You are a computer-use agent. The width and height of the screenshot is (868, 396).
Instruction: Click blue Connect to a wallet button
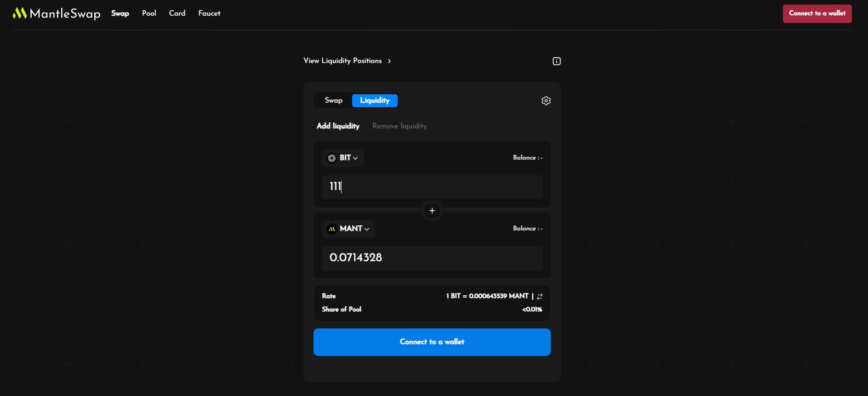(x=432, y=342)
